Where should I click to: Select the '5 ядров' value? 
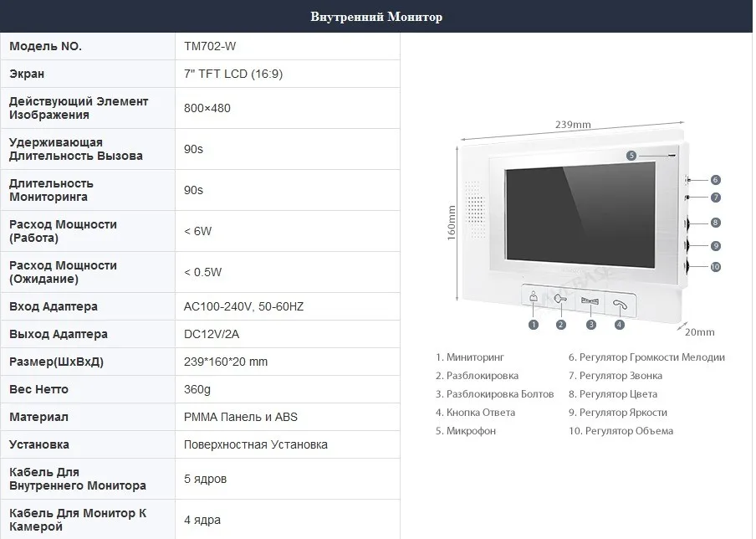click(205, 479)
